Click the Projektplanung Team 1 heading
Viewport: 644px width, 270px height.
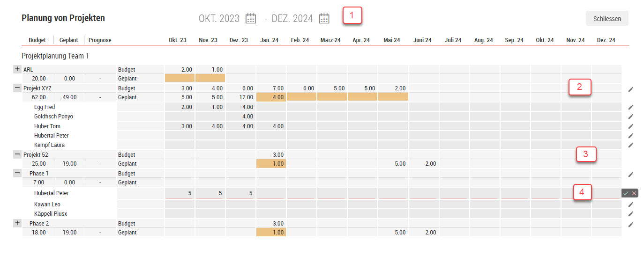tap(55, 56)
